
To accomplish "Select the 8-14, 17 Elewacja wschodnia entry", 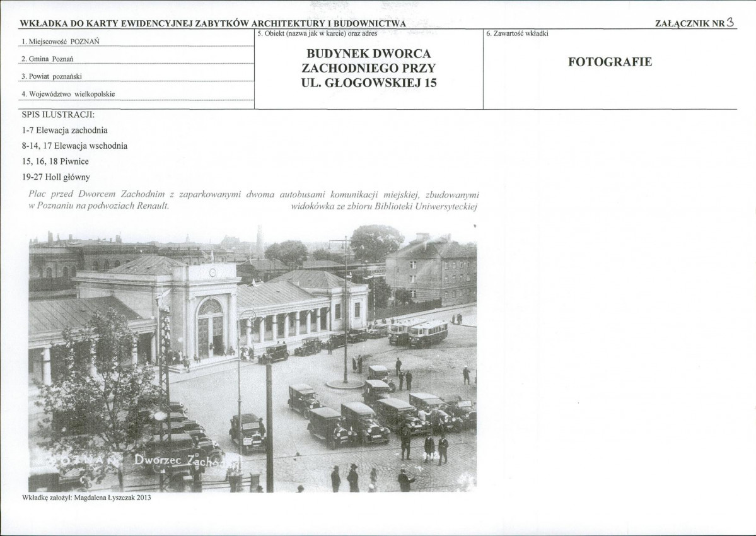I will 75,146.
